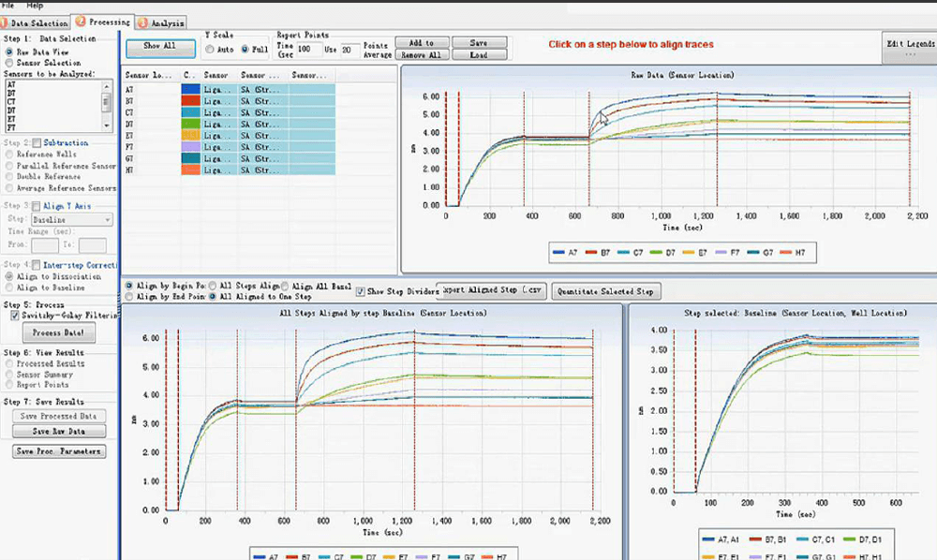The image size is (937, 560).
Task: Click the A7 legend entry in Raw Data chart
Action: [565, 253]
